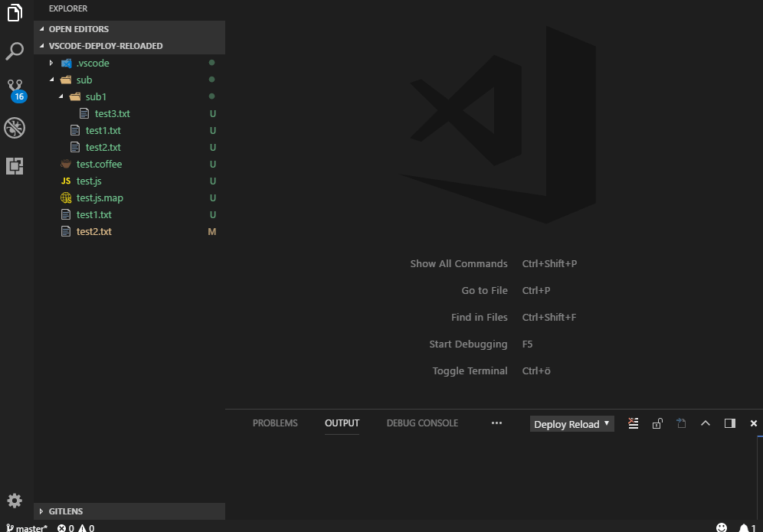Switch to the PROBLEMS tab
This screenshot has width=763, height=532.
tap(275, 423)
